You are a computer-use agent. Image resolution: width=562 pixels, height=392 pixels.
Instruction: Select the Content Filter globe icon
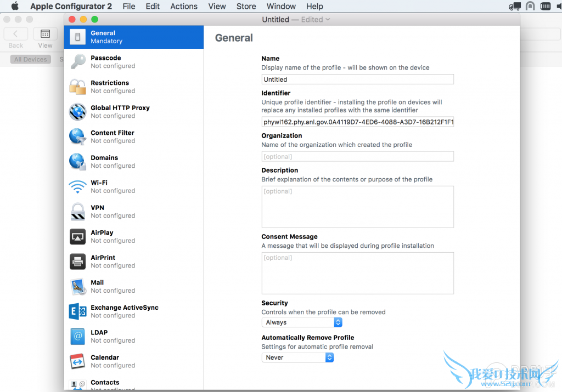point(77,137)
